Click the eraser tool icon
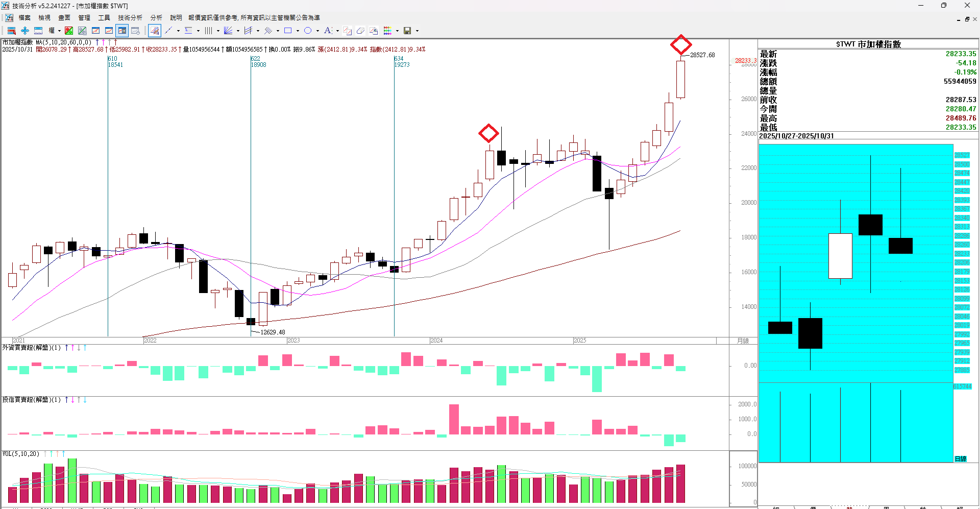 click(x=360, y=31)
